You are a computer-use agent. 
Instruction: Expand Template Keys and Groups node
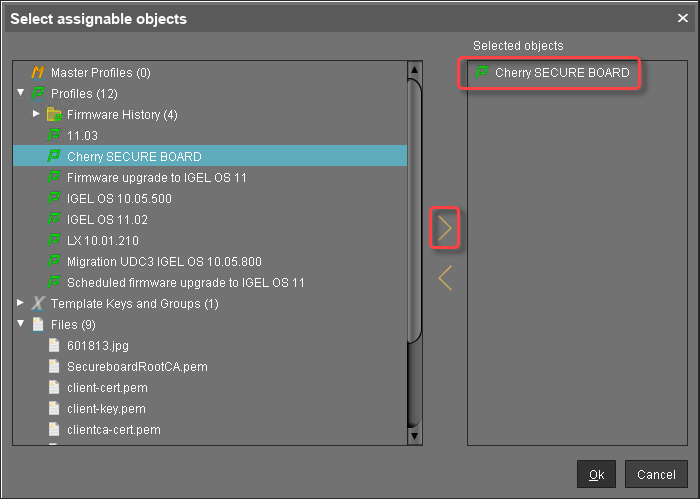tap(21, 304)
